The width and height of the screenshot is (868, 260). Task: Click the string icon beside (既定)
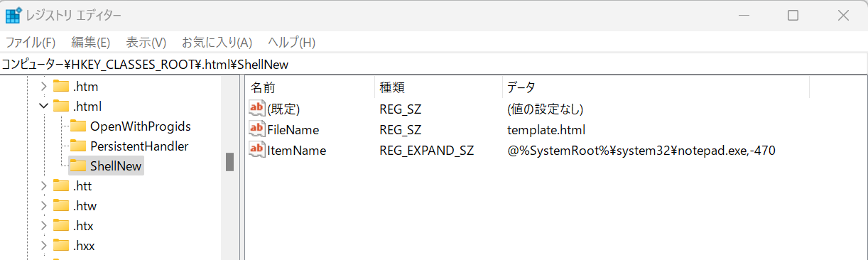coord(256,109)
